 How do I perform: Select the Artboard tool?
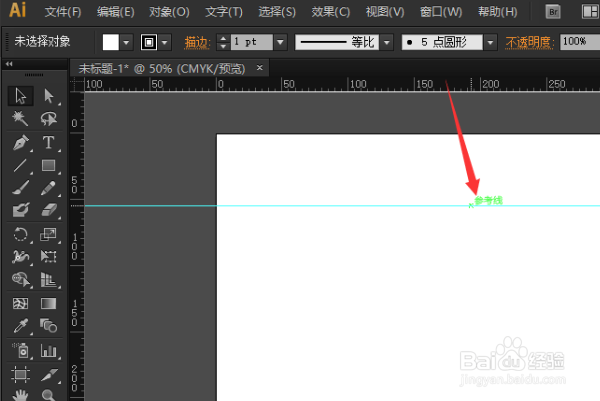(20, 374)
